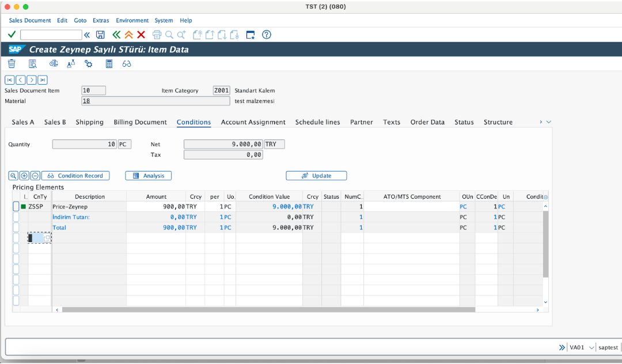Go to Last Page icon
The image size is (622, 364).
click(x=234, y=35)
